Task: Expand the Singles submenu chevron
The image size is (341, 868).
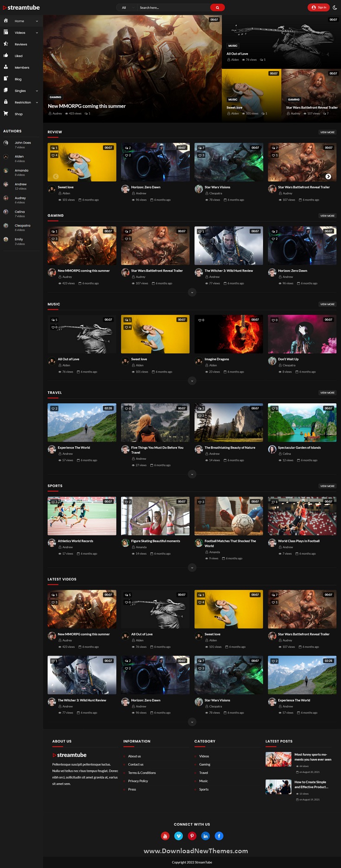Action: click(x=37, y=90)
